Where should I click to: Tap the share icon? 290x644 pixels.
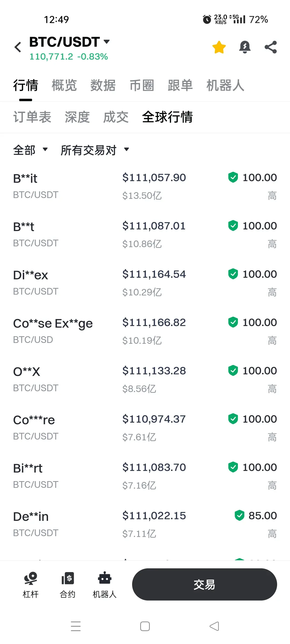[x=271, y=47]
